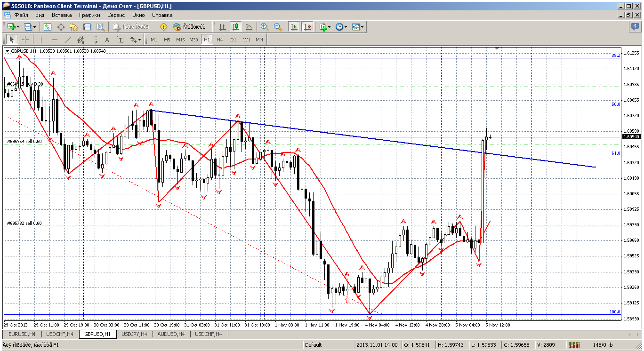This screenshot has width=644, height=351.
Task: Expand the New Chart dropdown arrow
Action: point(18,27)
